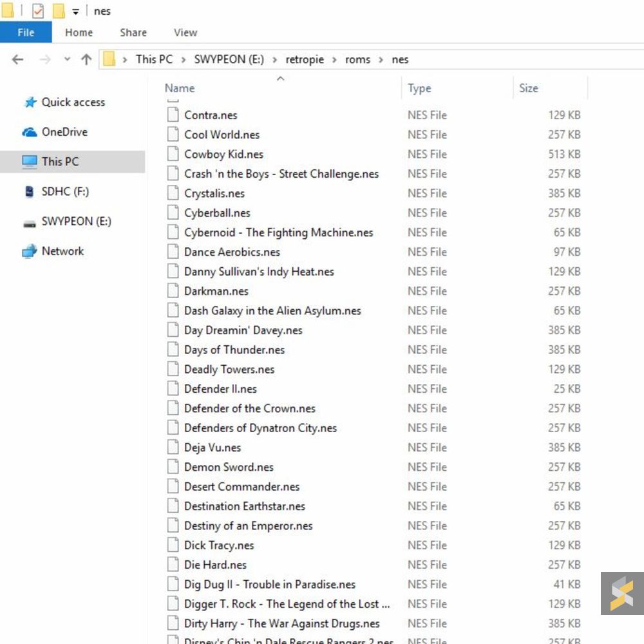Open the Recent locations dropdown arrow
The image size is (644, 644).
click(x=68, y=59)
